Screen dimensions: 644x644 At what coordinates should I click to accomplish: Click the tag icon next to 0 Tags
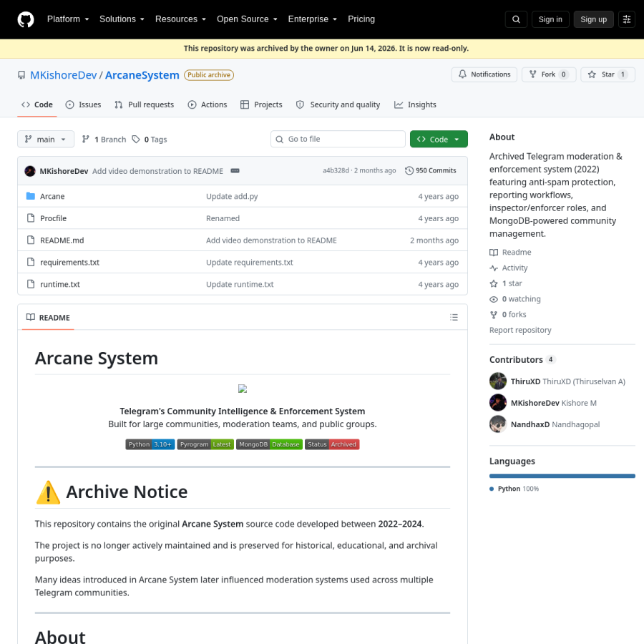pyautogui.click(x=135, y=140)
